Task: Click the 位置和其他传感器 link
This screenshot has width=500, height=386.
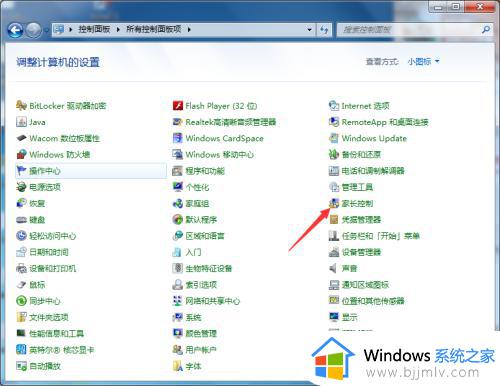Action: [373, 301]
